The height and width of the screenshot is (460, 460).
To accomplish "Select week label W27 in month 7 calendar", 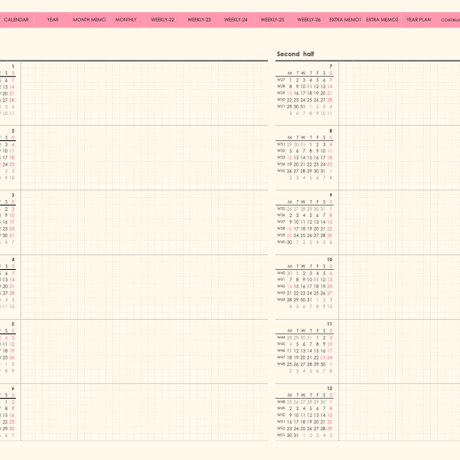I will pos(281,80).
